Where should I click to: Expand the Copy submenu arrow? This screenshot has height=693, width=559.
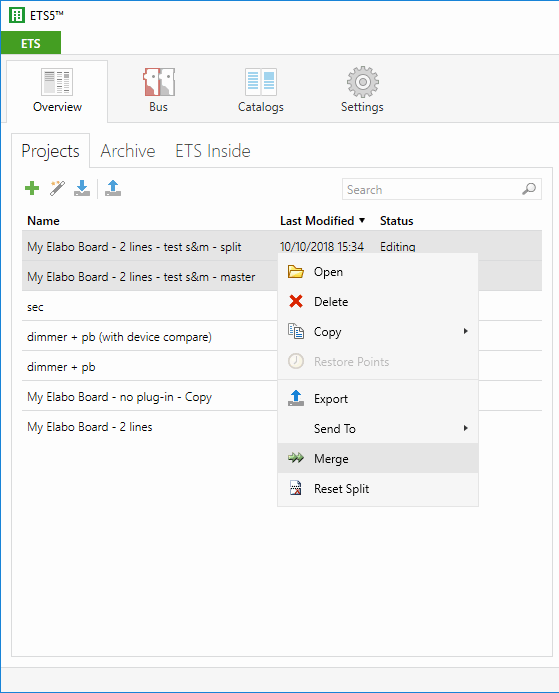point(465,331)
